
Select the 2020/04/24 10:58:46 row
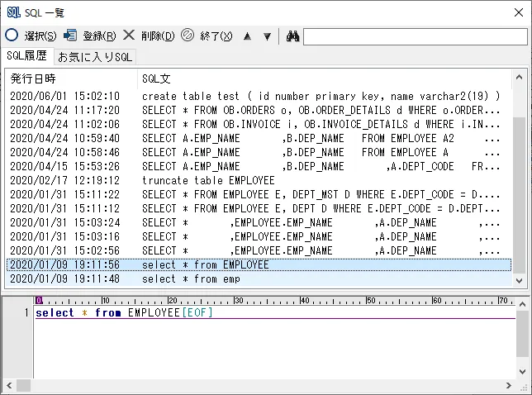(259, 152)
